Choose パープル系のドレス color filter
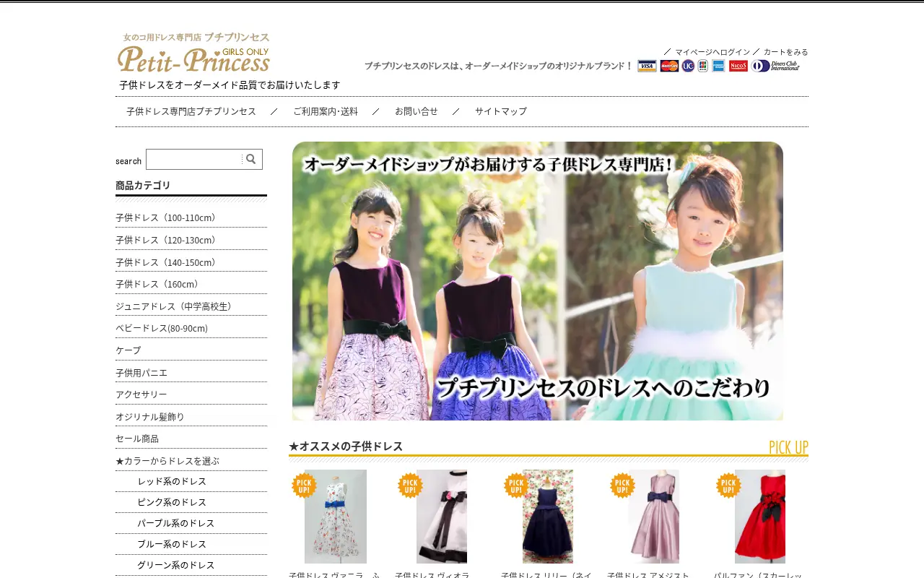Image resolution: width=924 pixels, height=578 pixels. pos(175,523)
